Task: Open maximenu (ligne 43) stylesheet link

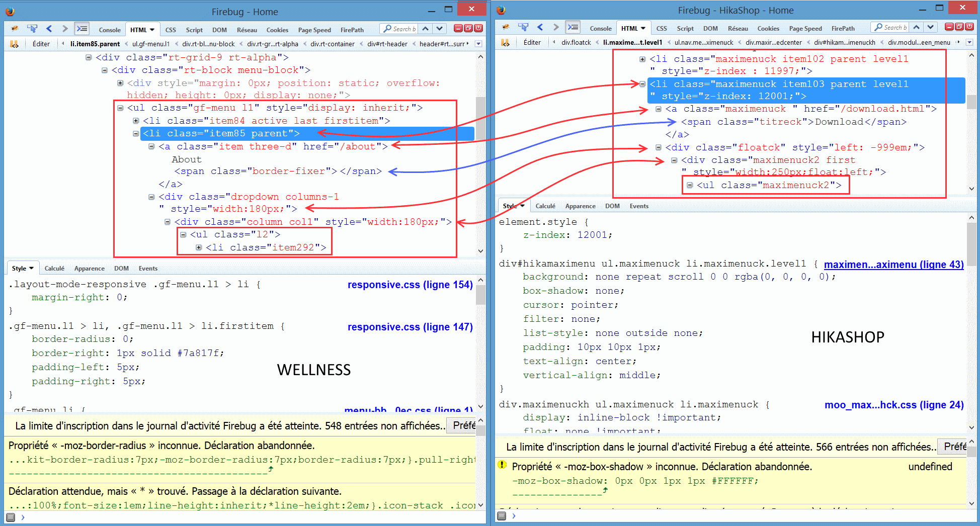Action: [893, 265]
